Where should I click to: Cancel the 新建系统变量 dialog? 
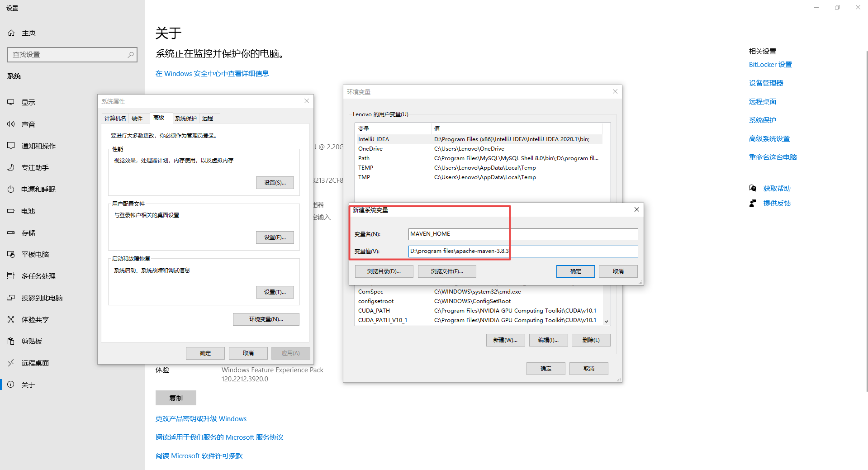(618, 271)
